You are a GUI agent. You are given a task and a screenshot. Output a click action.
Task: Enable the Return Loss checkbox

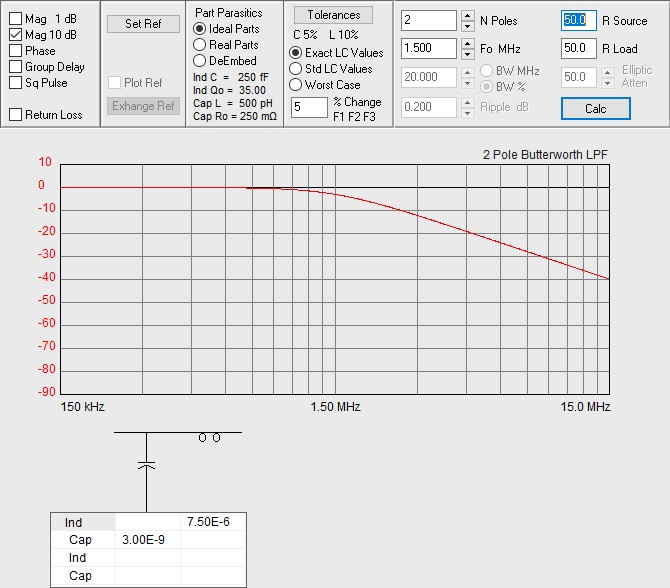coord(15,115)
